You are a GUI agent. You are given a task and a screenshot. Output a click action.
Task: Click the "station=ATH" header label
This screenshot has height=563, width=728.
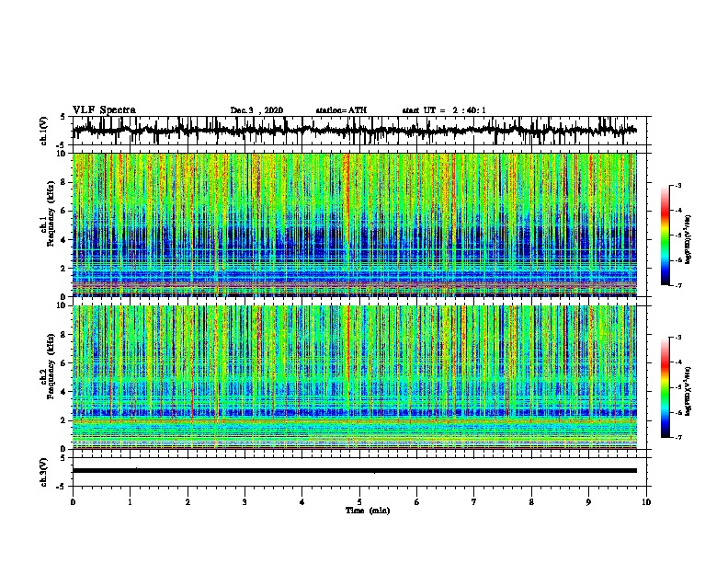[341, 110]
